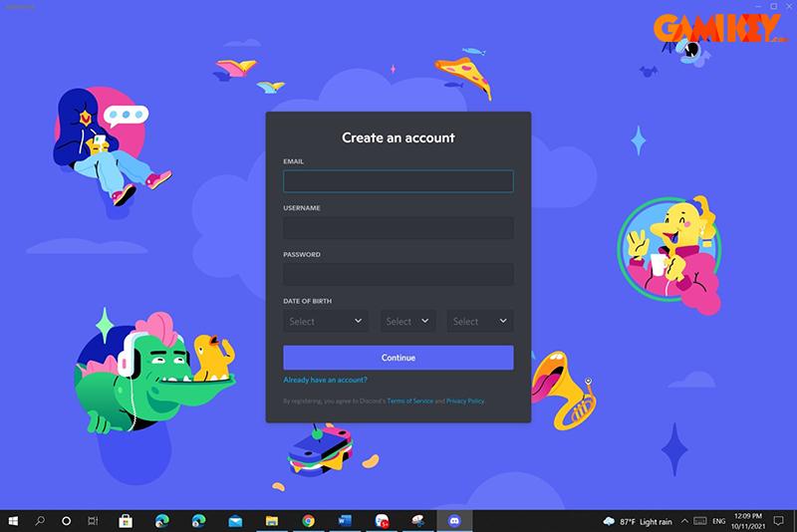Open Task View in taskbar
The width and height of the screenshot is (797, 532).
[93, 521]
